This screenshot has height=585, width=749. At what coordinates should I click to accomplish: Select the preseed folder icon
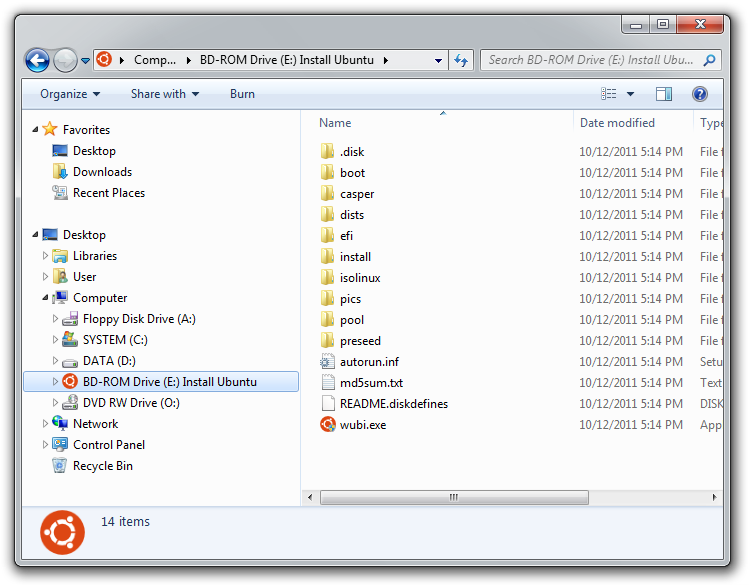tap(327, 340)
